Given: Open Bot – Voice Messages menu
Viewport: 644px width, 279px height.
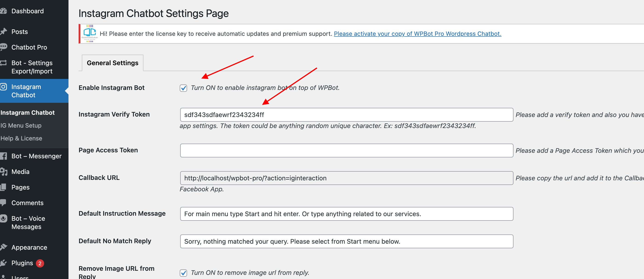Looking at the screenshot, I should click(28, 223).
